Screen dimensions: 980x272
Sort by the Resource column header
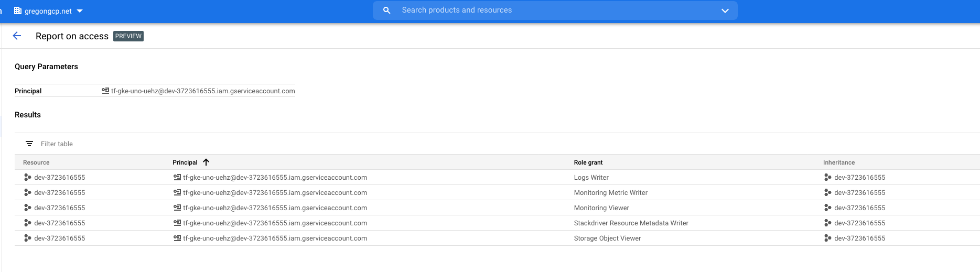[36, 162]
